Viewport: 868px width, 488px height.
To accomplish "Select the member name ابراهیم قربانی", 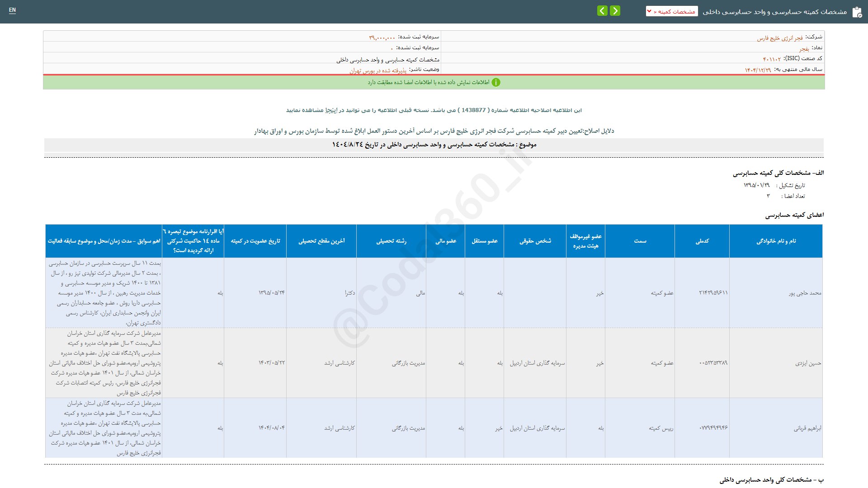I will [807, 428].
